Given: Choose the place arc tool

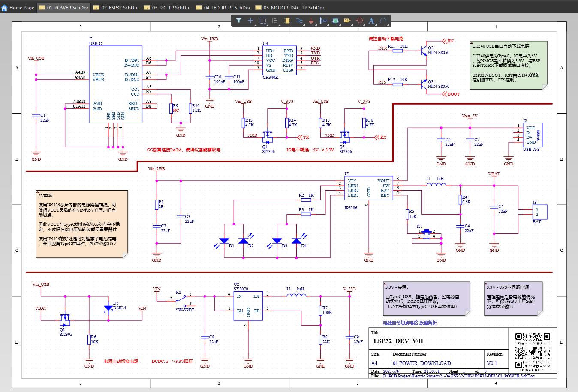Looking at the screenshot, I should 383,20.
